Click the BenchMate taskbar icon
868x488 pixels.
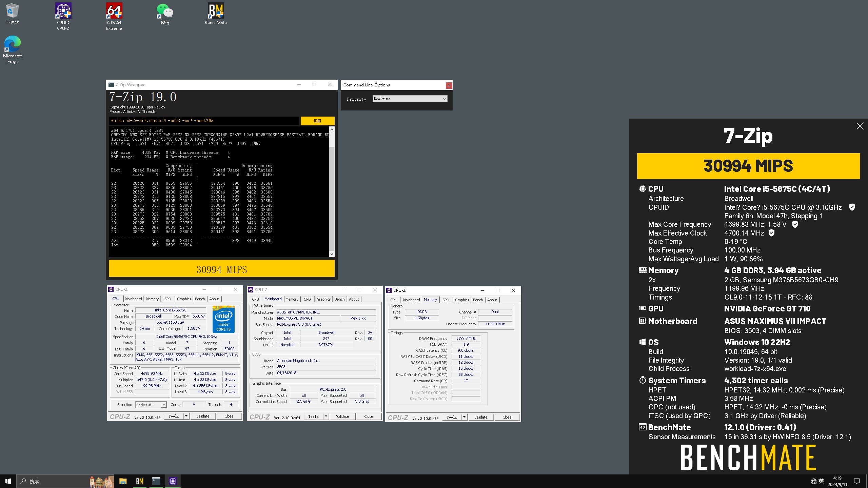[x=139, y=481]
